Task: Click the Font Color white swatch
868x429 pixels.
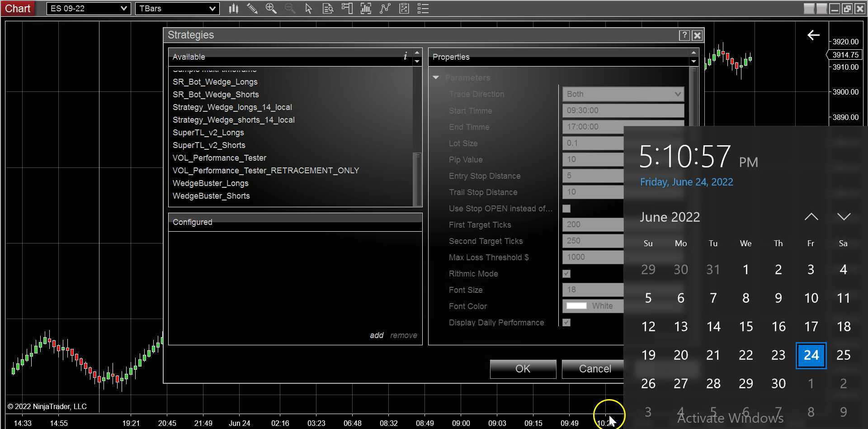Action: tap(576, 306)
